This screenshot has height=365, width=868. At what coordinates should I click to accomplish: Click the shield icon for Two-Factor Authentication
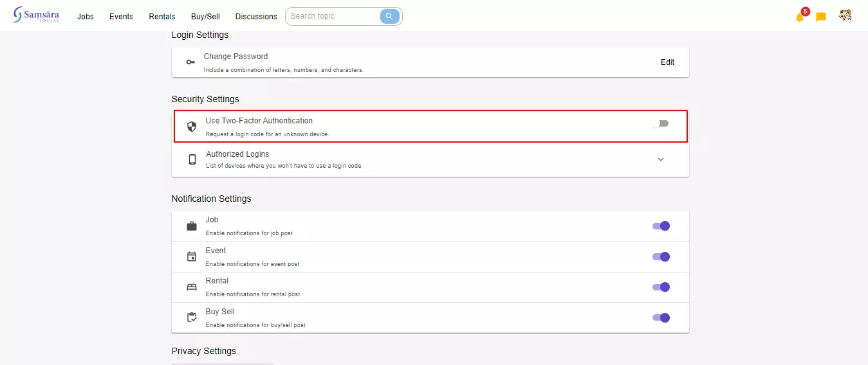pyautogui.click(x=191, y=126)
